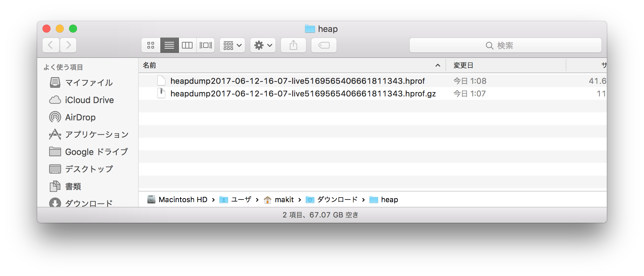Jump to ユーザ in the path bar
The image size is (644, 276).
tap(235, 200)
